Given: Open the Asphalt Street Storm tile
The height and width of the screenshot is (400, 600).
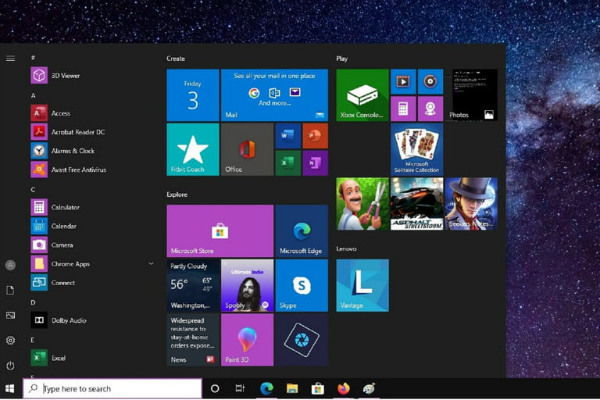Looking at the screenshot, I should click(417, 204).
